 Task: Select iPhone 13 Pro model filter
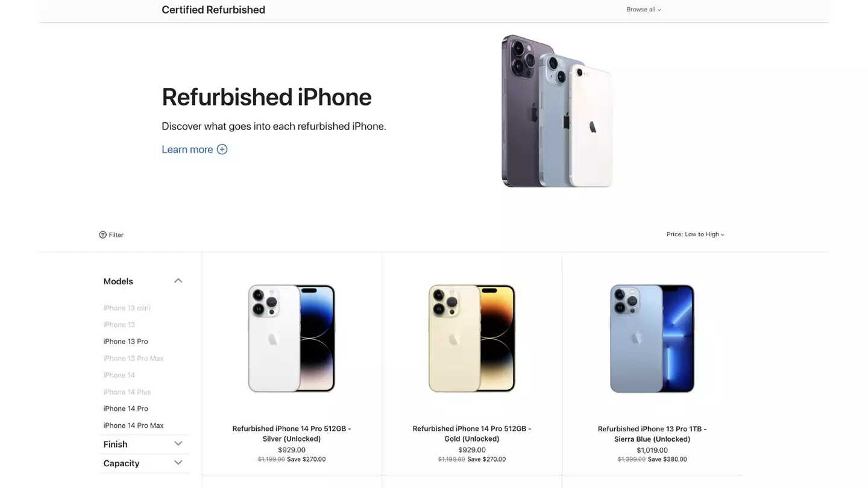(125, 342)
